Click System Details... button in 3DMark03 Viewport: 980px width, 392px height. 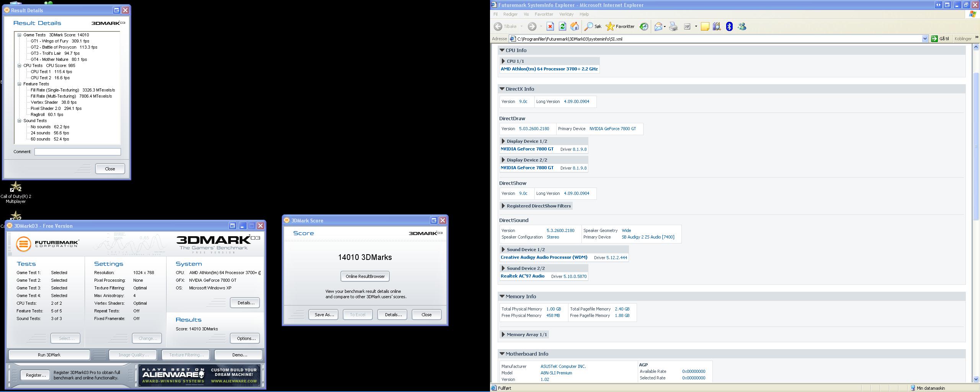(245, 303)
